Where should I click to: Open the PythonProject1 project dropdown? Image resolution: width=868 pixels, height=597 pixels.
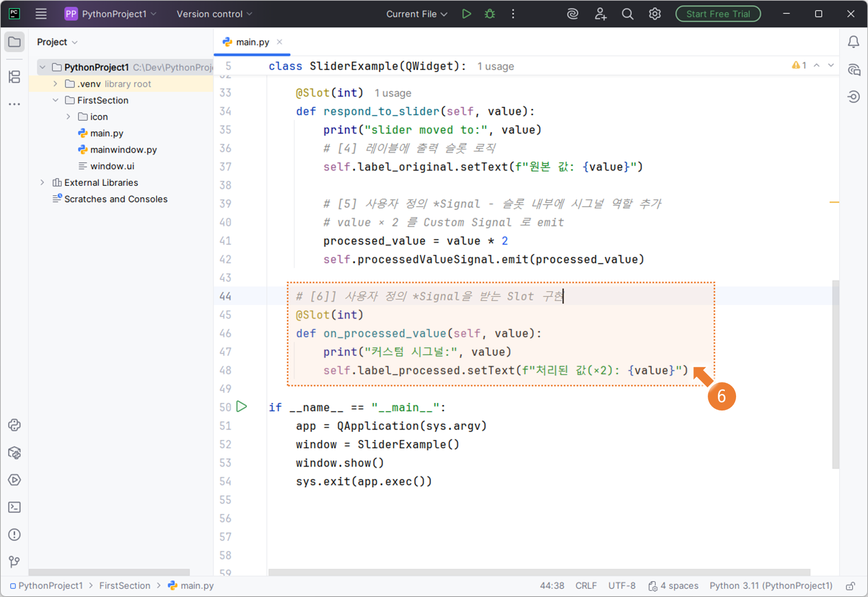111,14
